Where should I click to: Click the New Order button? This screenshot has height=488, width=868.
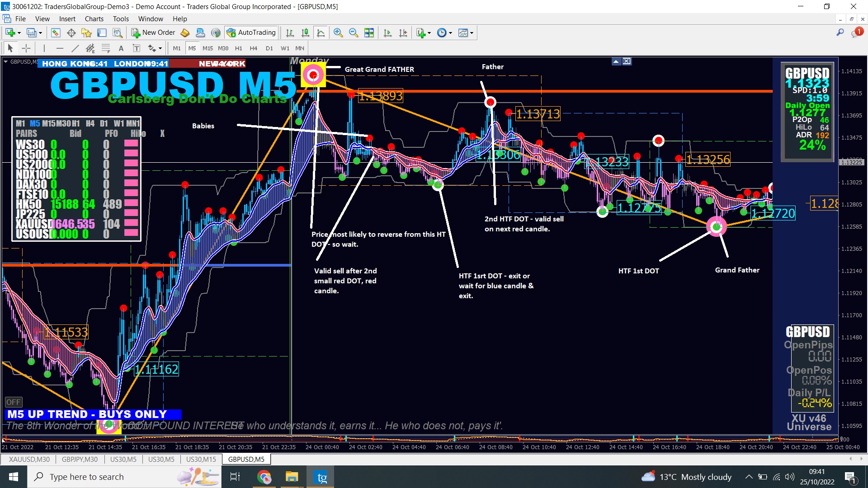coord(153,33)
